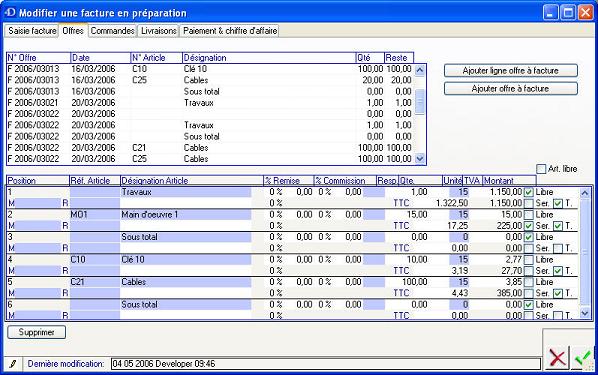Click Dernière modification field
This screenshot has height=375, width=598.
[x=326, y=364]
